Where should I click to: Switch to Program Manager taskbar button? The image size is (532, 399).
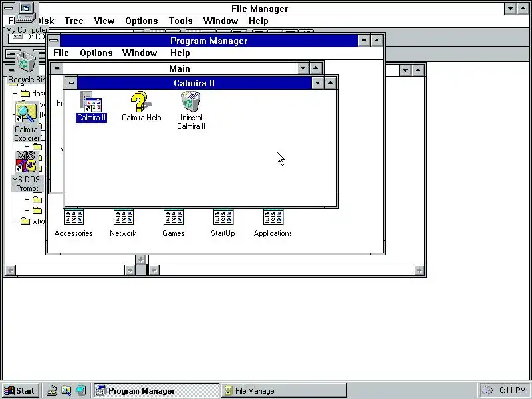[156, 390]
